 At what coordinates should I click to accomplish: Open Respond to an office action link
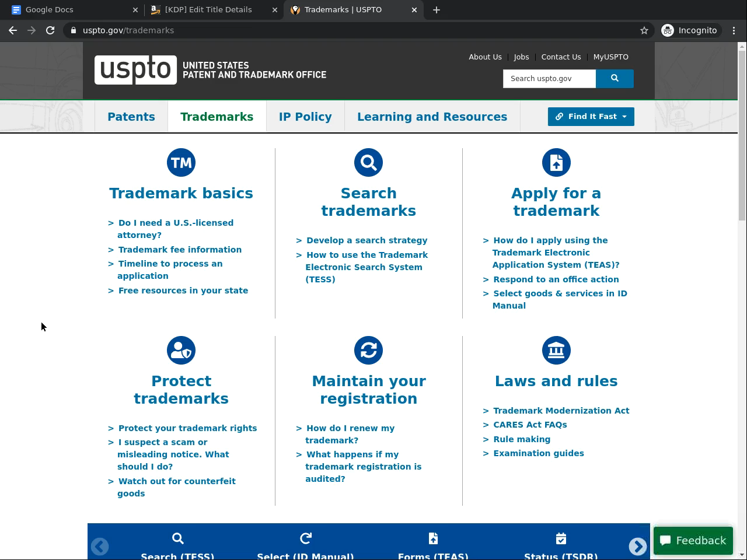click(556, 279)
